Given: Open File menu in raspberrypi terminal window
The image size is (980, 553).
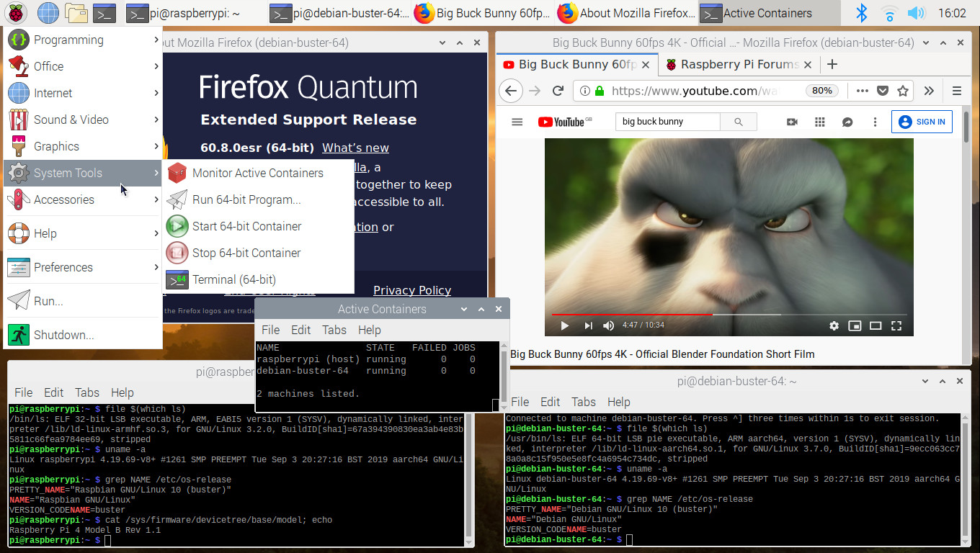Looking at the screenshot, I should [24, 392].
